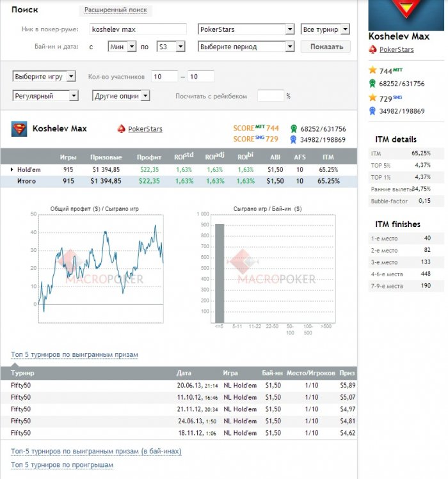Click the blue ribbon icon in the sidebar
The width and height of the screenshot is (448, 479).
pos(372,111)
